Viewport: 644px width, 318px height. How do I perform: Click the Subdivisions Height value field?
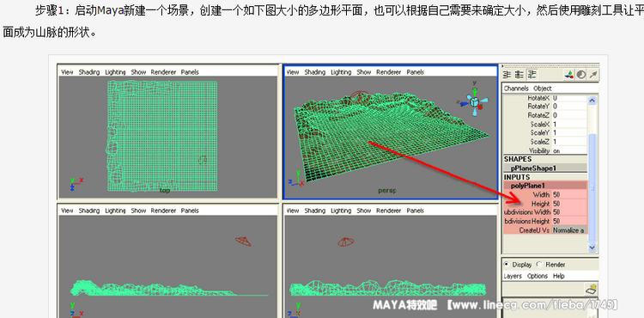click(x=569, y=221)
